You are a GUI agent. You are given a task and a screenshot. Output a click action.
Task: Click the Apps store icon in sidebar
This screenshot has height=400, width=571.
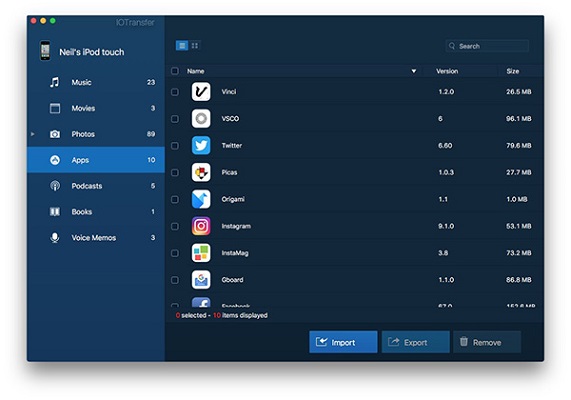pyautogui.click(x=55, y=160)
